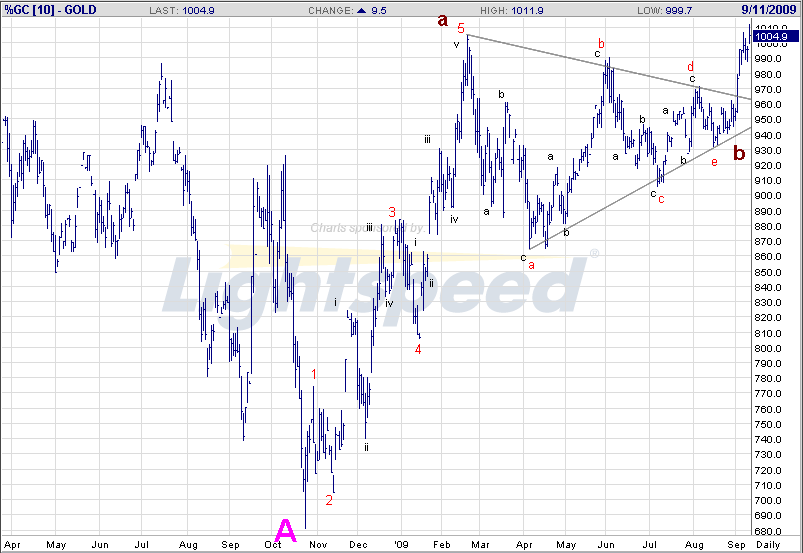Viewport: 803px width, 553px height.
Task: Click the 800.0 price axis level
Action: tap(770, 349)
